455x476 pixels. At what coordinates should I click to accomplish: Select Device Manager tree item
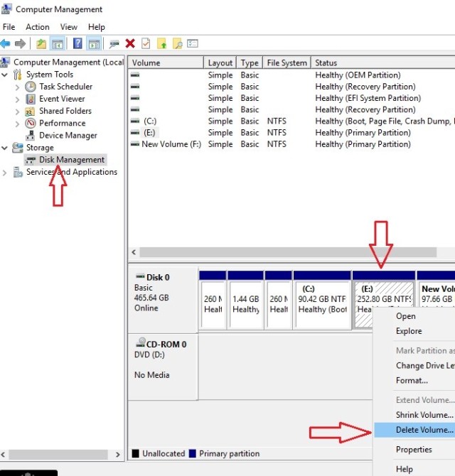[68, 136]
